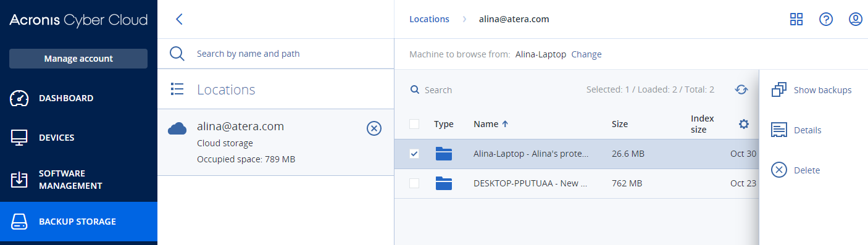868x245 pixels.
Task: Open the user account profile icon
Action: [856, 19]
